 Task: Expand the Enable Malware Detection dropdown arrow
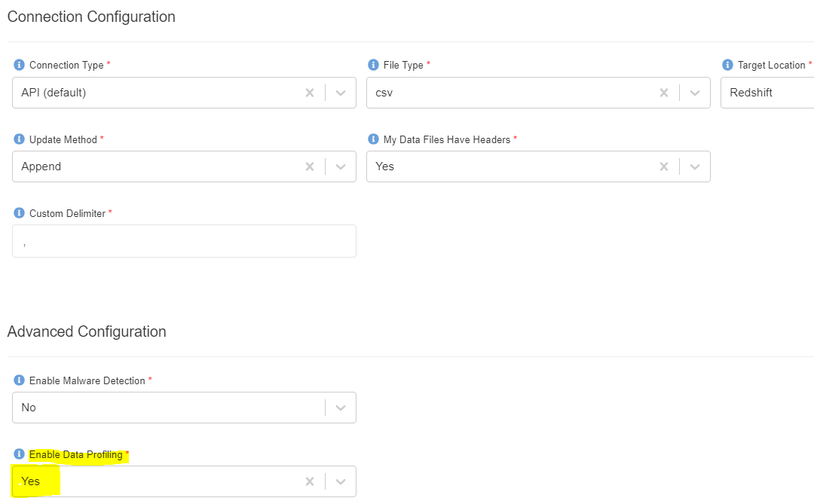point(341,408)
